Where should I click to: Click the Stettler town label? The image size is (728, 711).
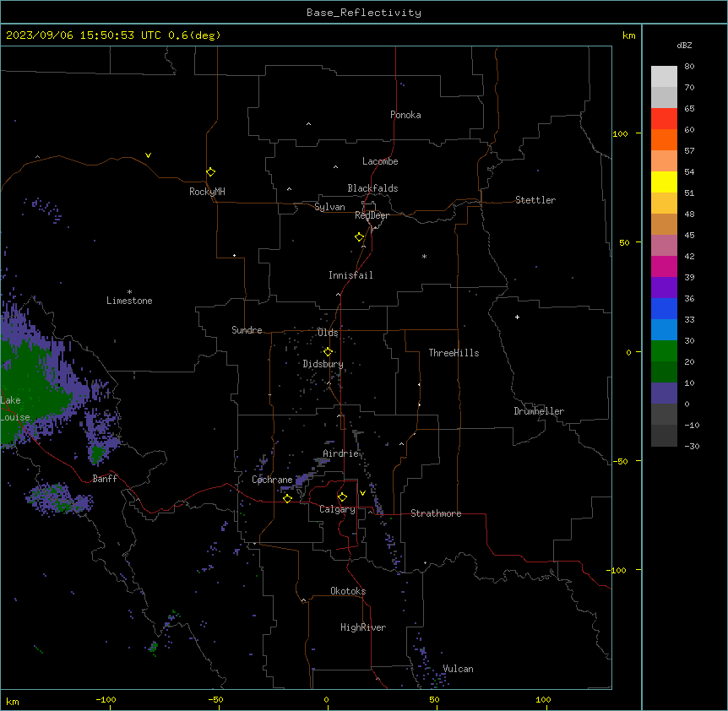coord(535,200)
